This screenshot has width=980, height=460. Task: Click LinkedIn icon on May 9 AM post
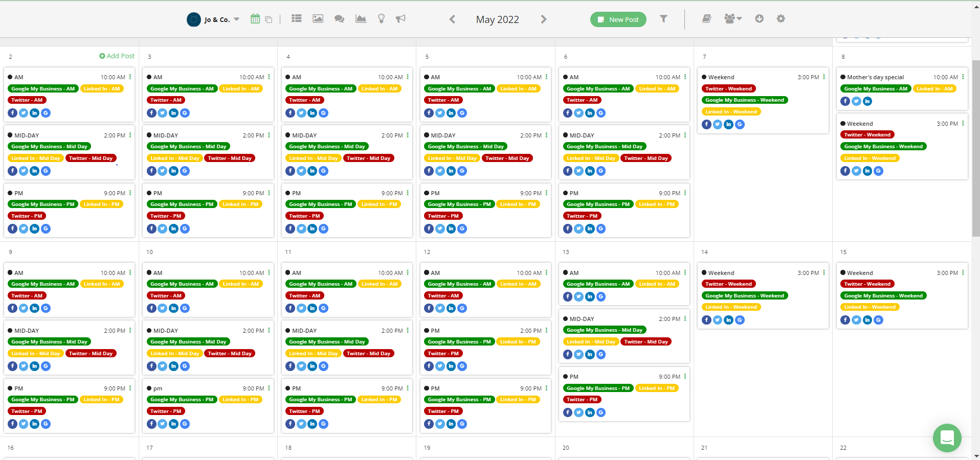click(x=35, y=308)
